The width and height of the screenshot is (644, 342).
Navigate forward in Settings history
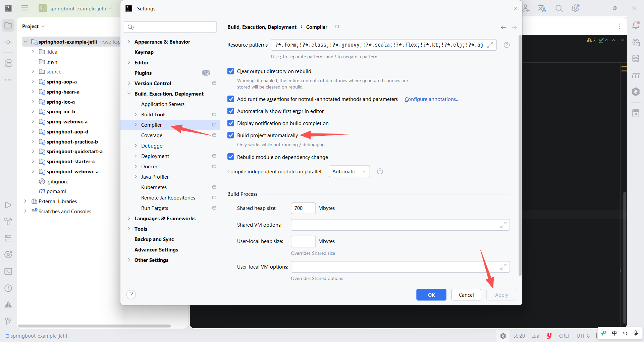514,27
